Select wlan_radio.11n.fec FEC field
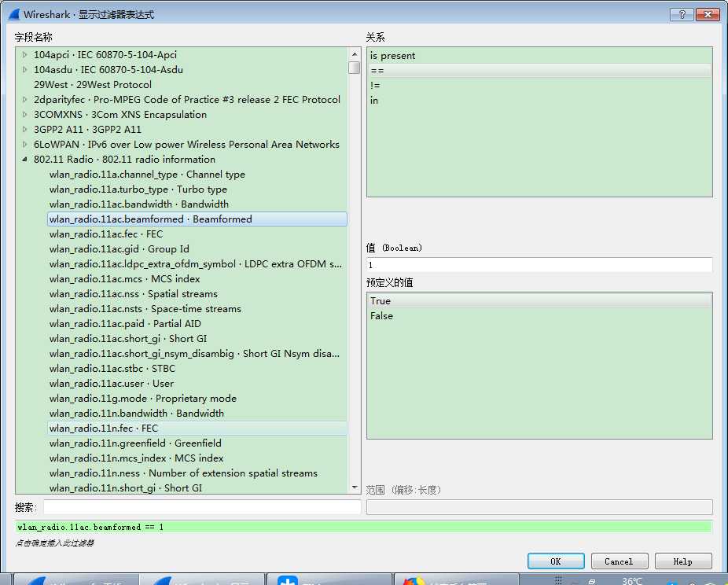 (197, 428)
